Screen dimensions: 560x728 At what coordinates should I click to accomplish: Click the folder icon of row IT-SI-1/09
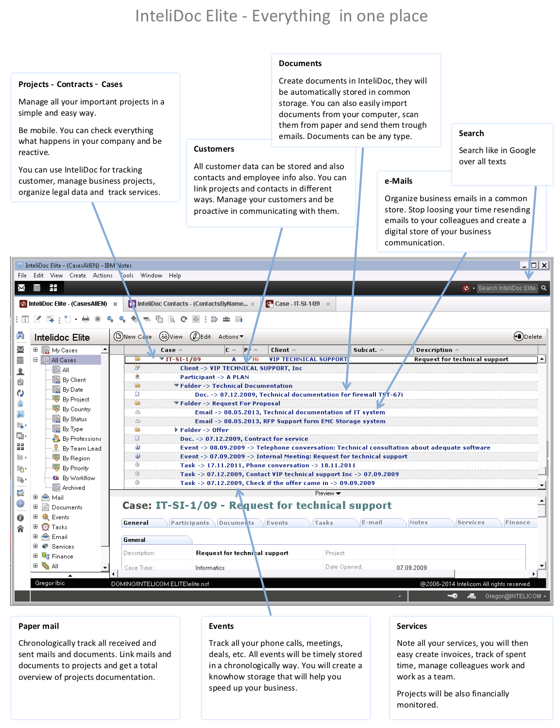click(x=137, y=359)
